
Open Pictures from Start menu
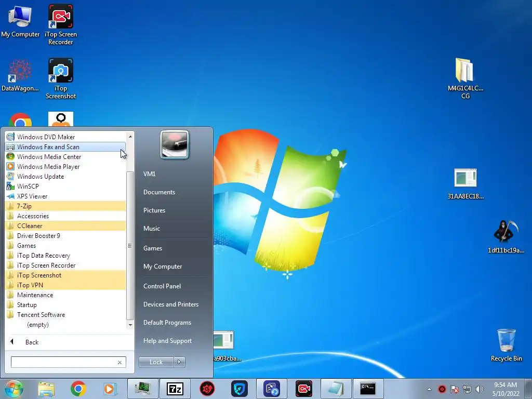(175, 210)
